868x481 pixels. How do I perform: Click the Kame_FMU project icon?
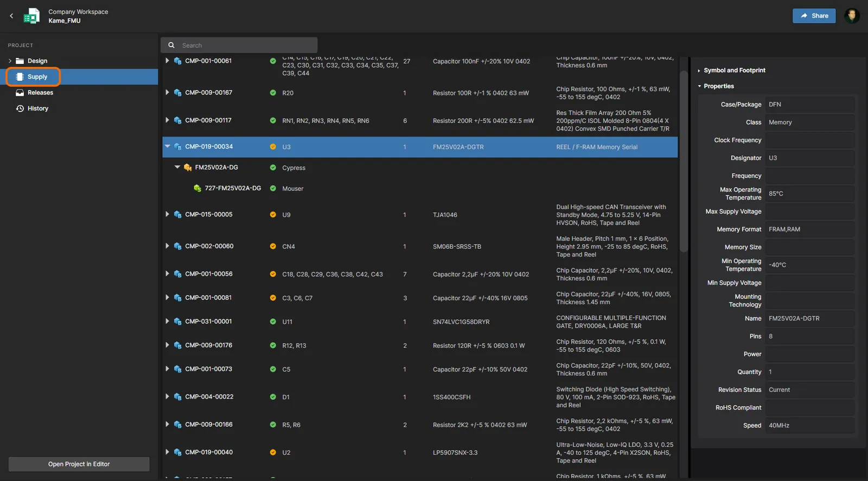pos(31,16)
